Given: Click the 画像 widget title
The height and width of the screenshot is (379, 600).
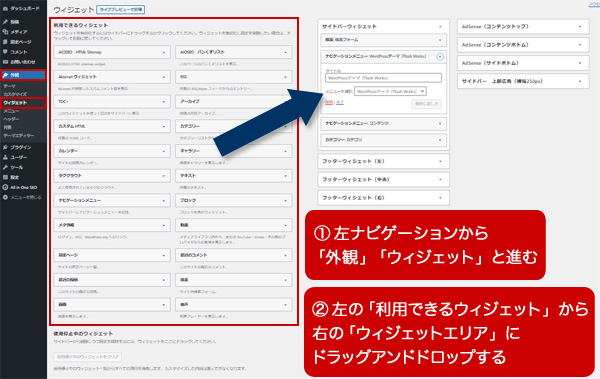Looking at the screenshot, I should tap(62, 305).
